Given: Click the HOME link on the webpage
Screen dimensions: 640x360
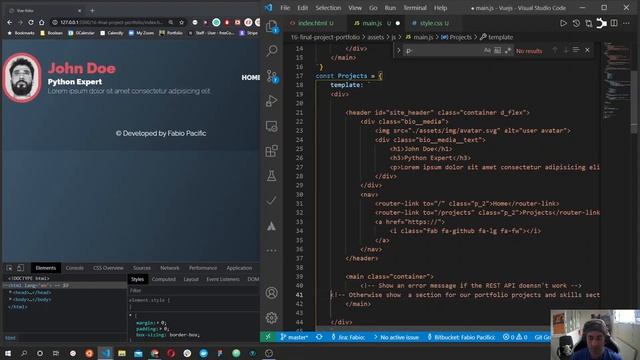Looking at the screenshot, I should click(x=250, y=78).
